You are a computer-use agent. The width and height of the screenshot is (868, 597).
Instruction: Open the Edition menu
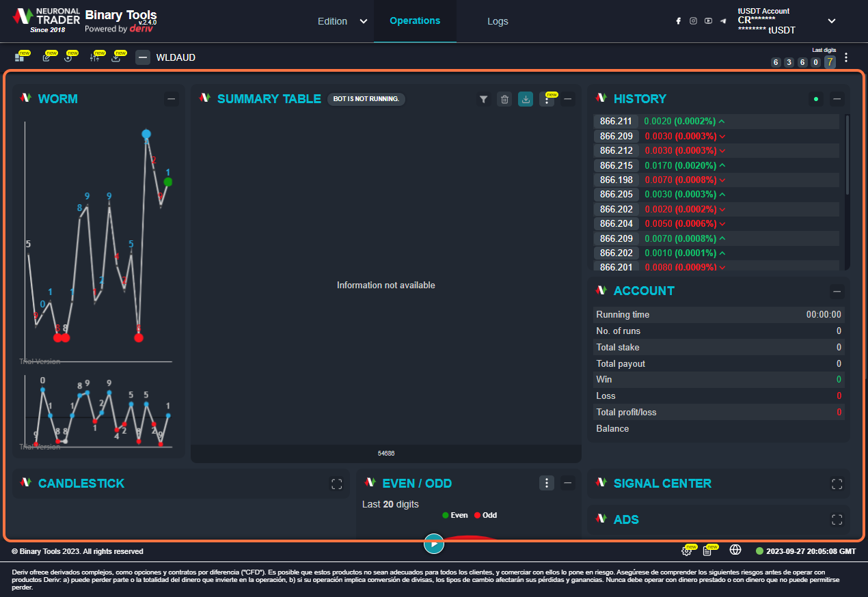click(332, 21)
